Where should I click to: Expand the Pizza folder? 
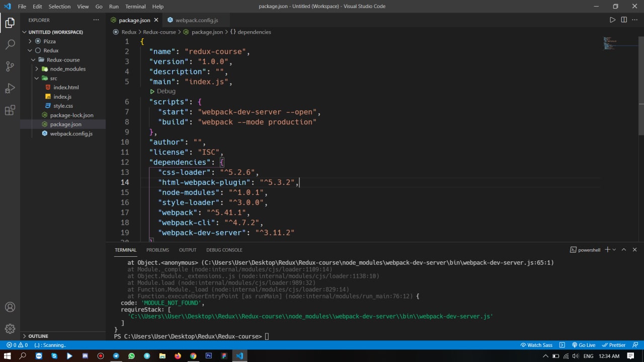tap(63, 41)
